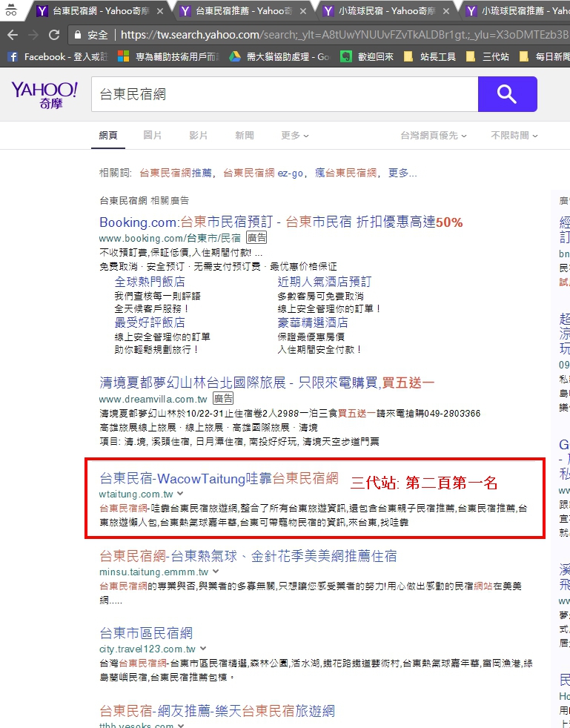
Task: Open the 三代站 bookmark folder
Action: point(488,56)
